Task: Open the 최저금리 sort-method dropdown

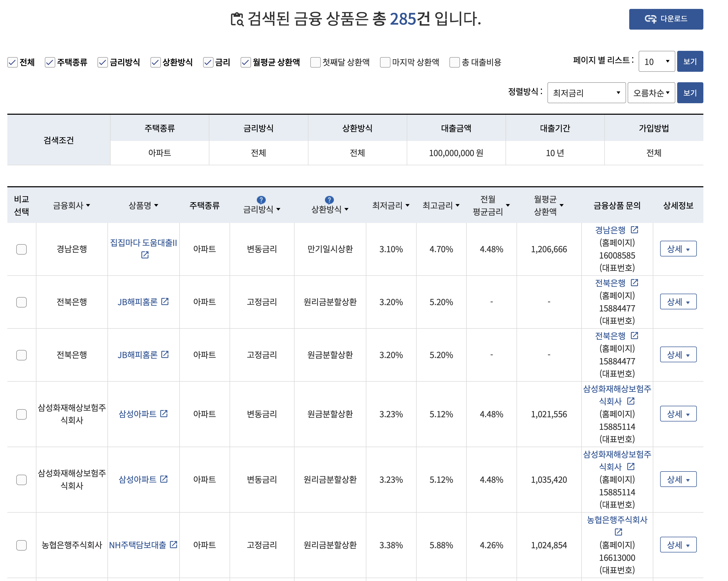Action: [586, 93]
